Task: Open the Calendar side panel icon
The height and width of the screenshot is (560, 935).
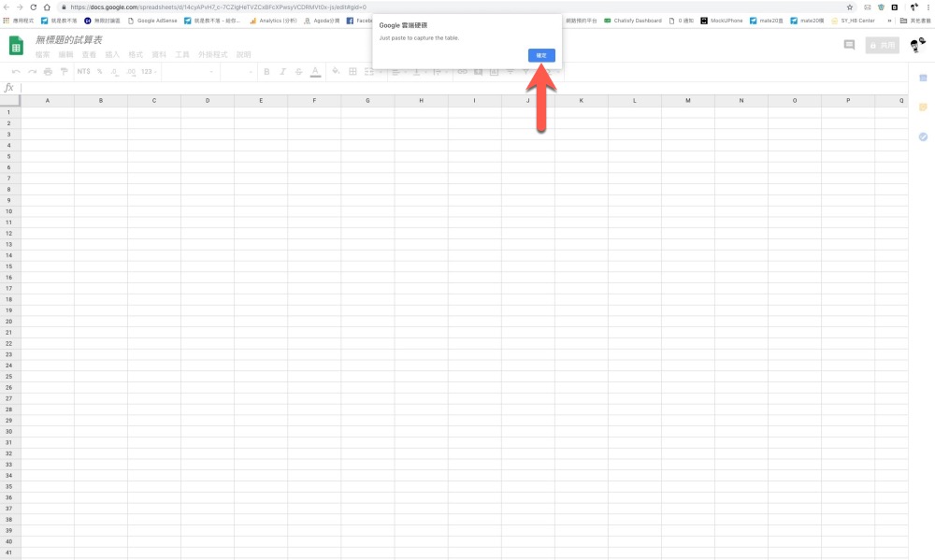Action: coord(923,79)
